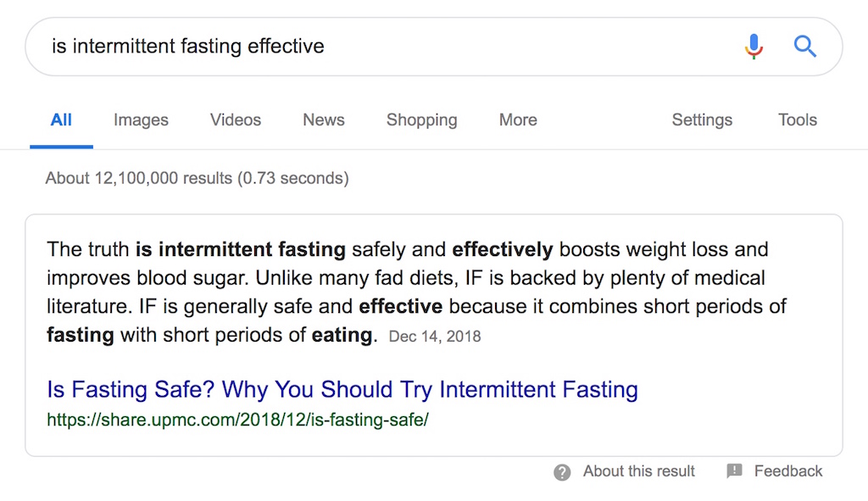
Task: View Shopping results tab
Action: click(x=422, y=120)
